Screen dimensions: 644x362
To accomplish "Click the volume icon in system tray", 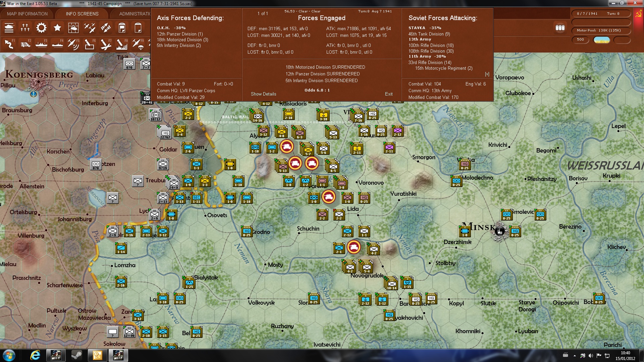I will 591,356.
